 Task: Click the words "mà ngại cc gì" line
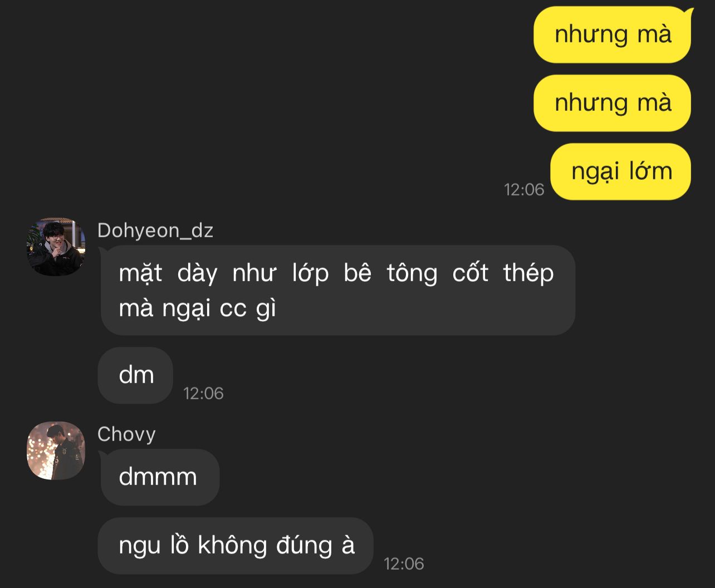[198, 309]
